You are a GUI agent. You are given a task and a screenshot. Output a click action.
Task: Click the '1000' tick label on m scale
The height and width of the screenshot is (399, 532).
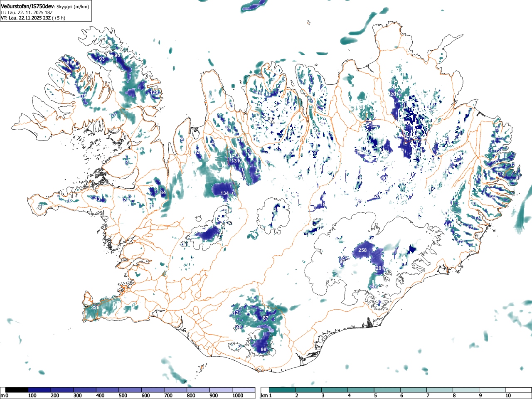pyautogui.click(x=238, y=396)
